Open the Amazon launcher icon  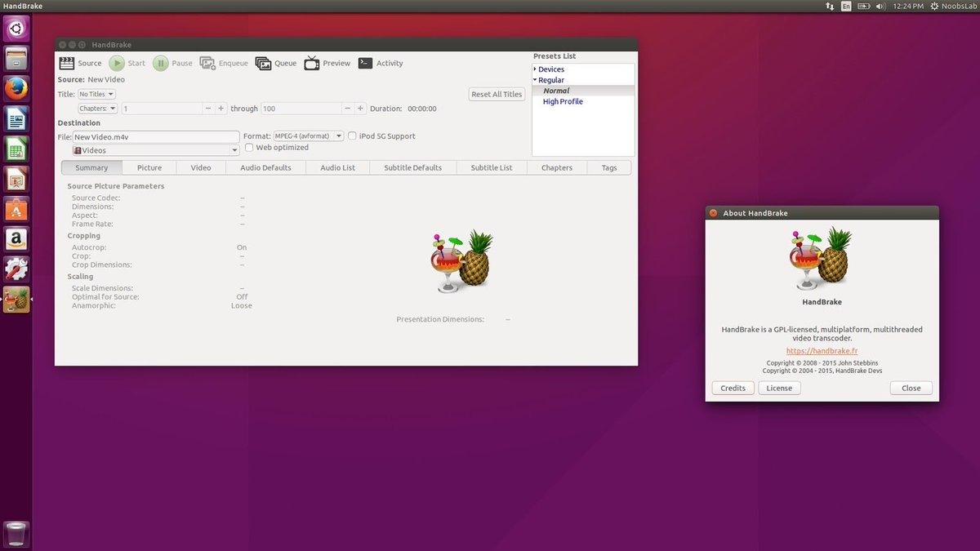coord(16,240)
